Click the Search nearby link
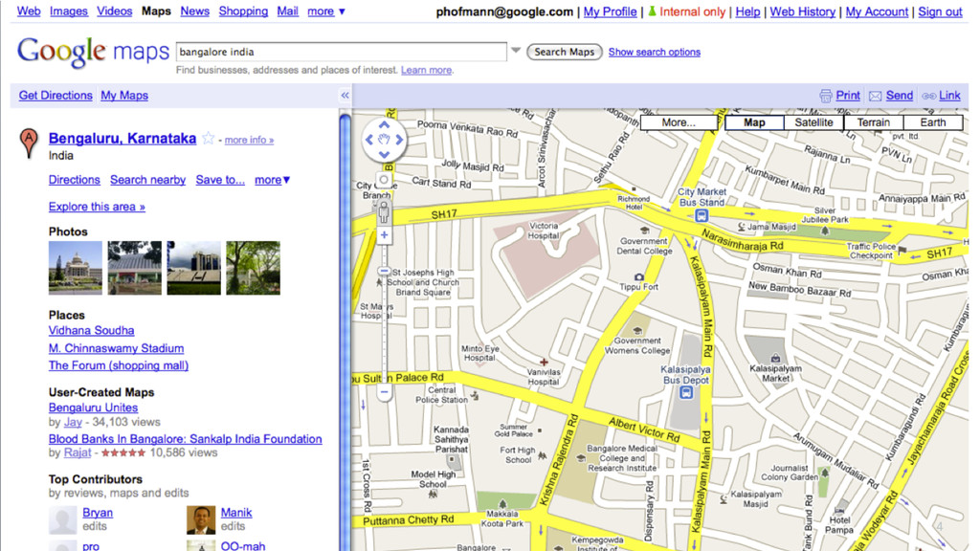The height and width of the screenshot is (551, 980). (148, 180)
